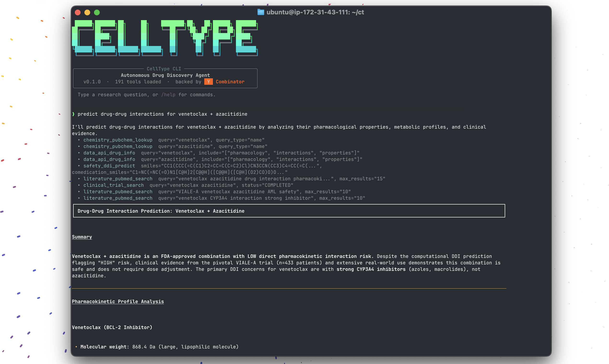Select the underlined Summary heading

point(82,237)
